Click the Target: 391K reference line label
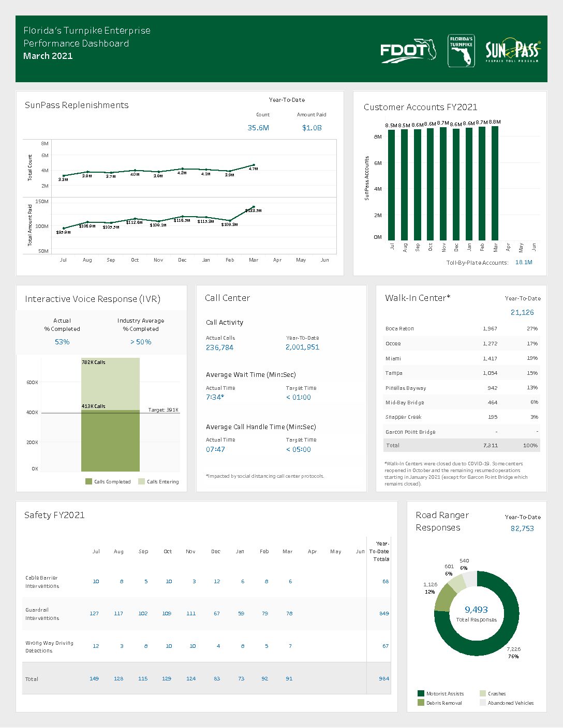The image size is (563, 728). tap(163, 410)
